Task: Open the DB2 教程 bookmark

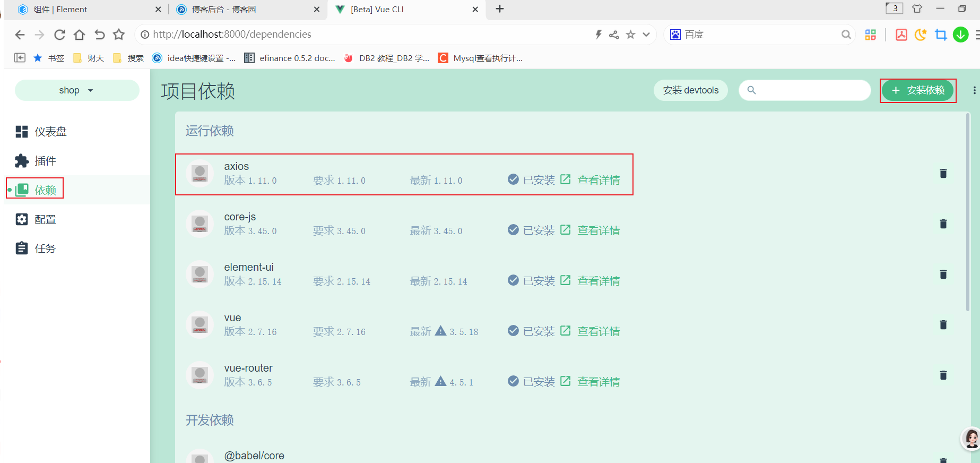Action: [386, 58]
